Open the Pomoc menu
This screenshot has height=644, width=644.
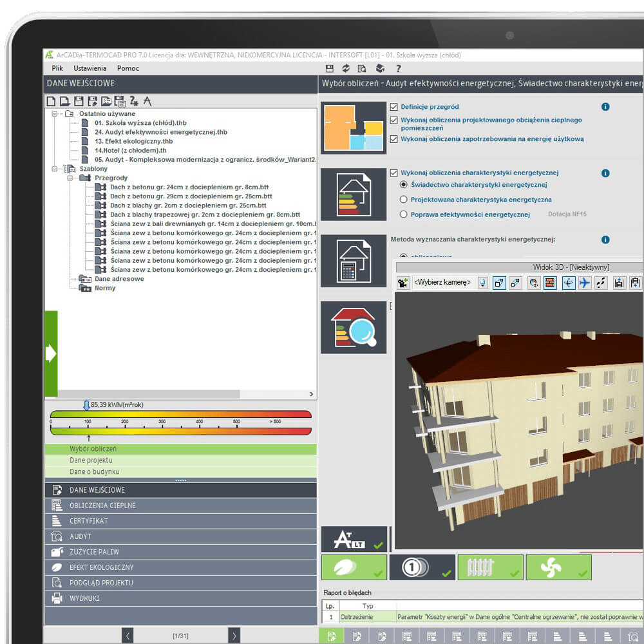click(128, 69)
